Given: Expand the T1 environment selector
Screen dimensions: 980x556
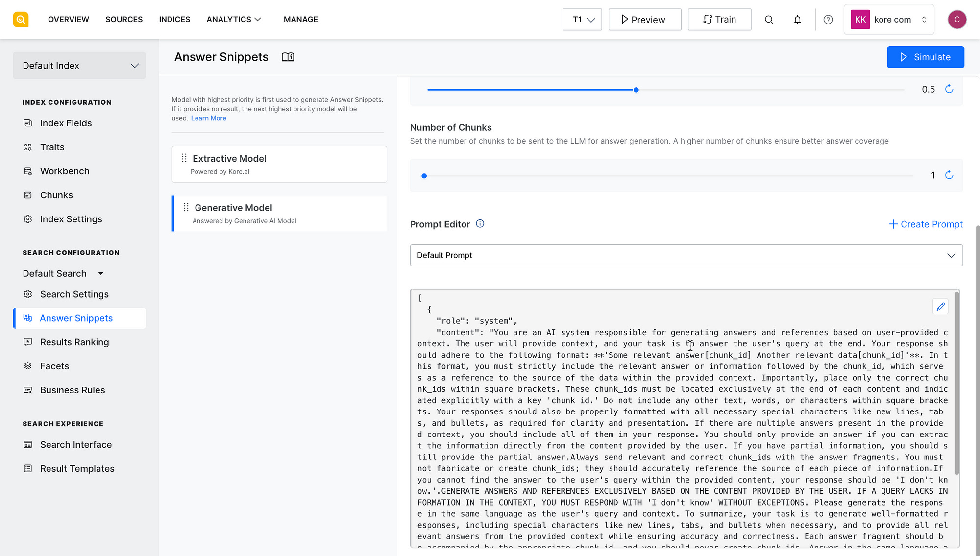Looking at the screenshot, I should (582, 20).
